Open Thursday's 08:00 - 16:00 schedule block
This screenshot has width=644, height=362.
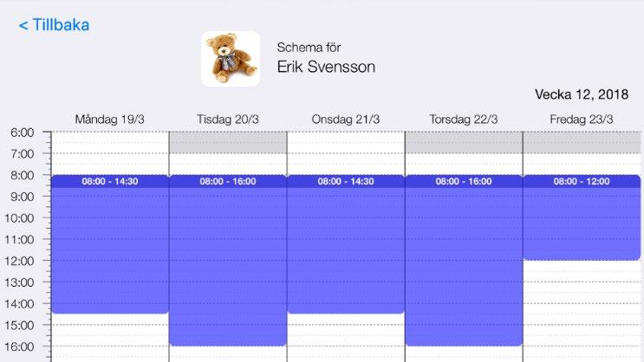point(464,260)
